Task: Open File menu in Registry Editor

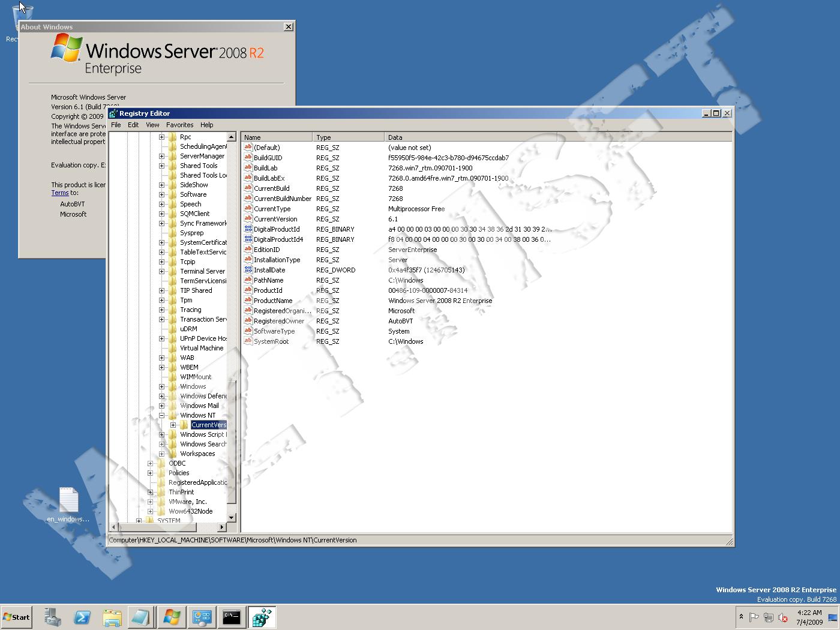Action: pos(116,125)
